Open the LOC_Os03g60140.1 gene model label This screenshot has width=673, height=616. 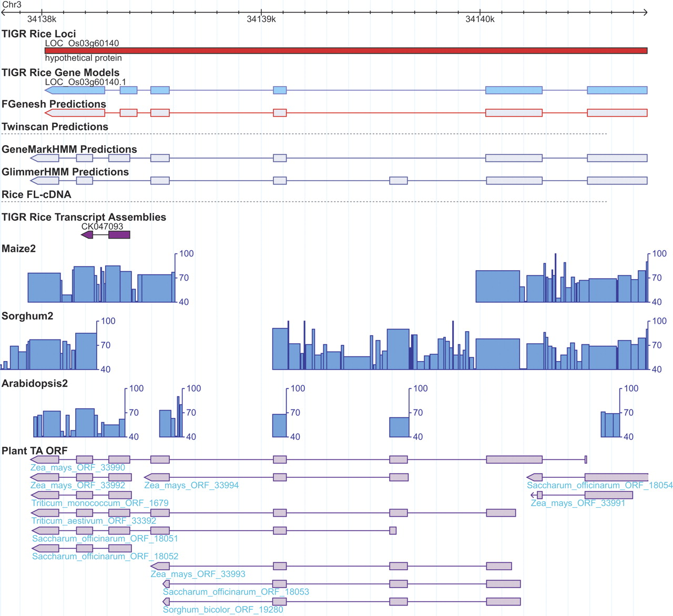tap(85, 82)
